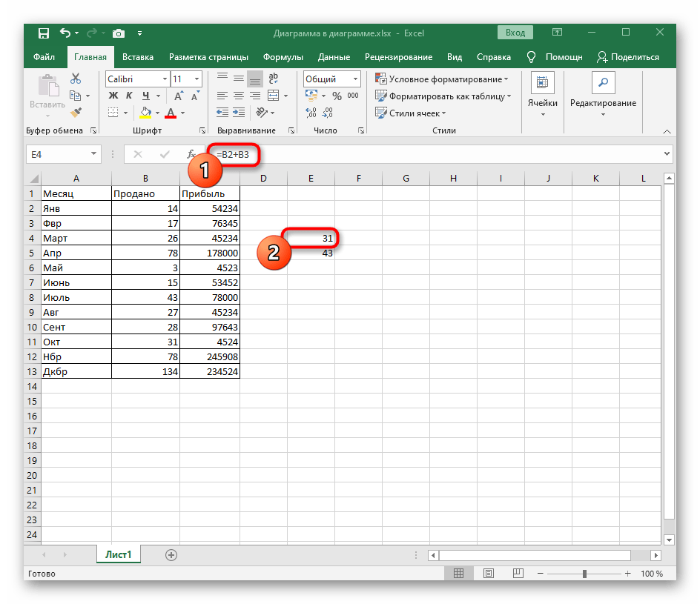This screenshot has width=700, height=604.
Task: Align text left in the cell
Action: [x=222, y=96]
